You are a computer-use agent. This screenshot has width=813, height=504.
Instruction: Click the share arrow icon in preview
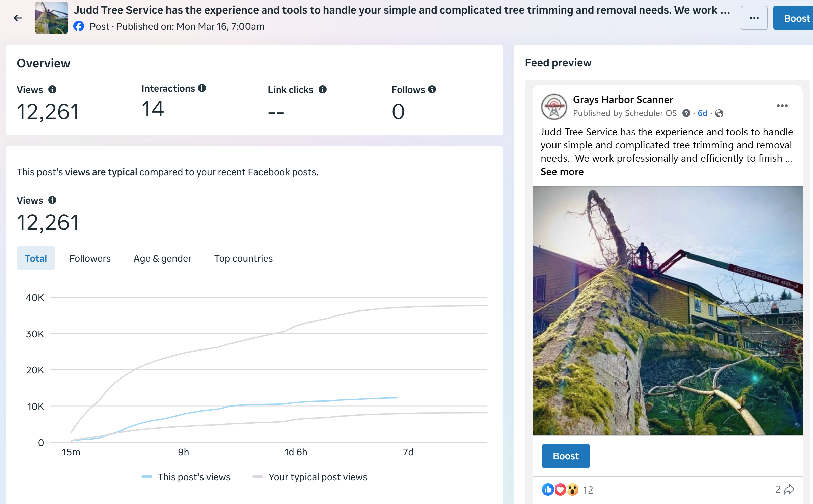coord(789,489)
